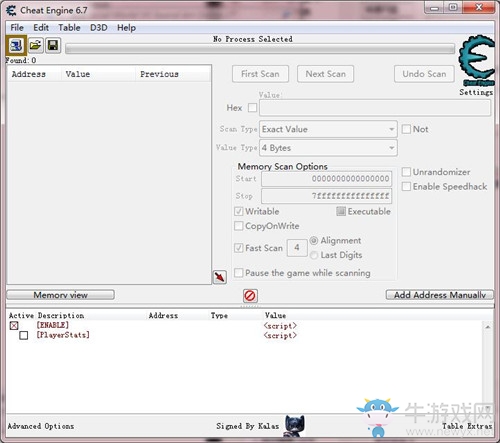Open the Table menu

(x=69, y=28)
